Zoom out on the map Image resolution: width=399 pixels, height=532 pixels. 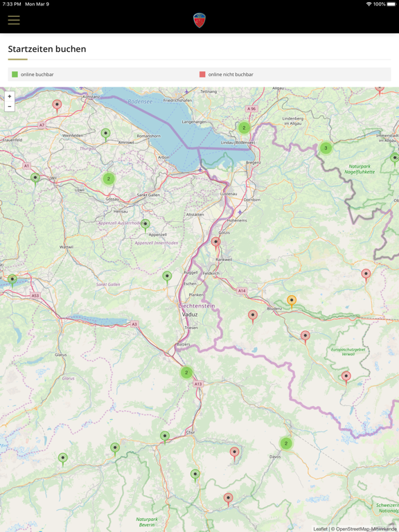[x=10, y=106]
